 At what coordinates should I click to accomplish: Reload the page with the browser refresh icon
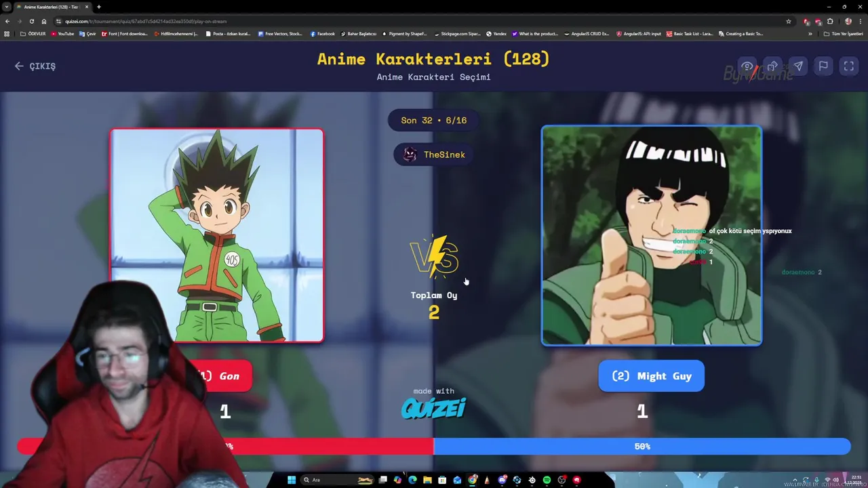(x=31, y=21)
